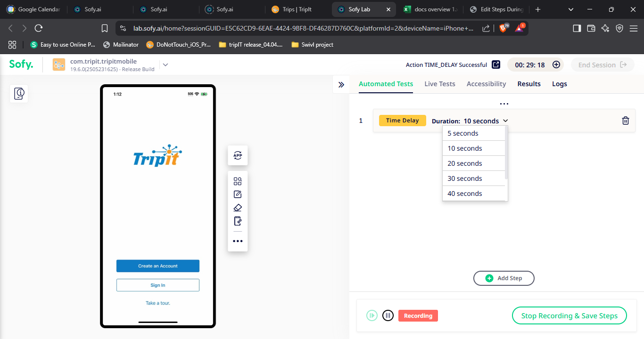This screenshot has width=644, height=339.
Task: Toggle the Duration dropdown arrow
Action: 505,121
